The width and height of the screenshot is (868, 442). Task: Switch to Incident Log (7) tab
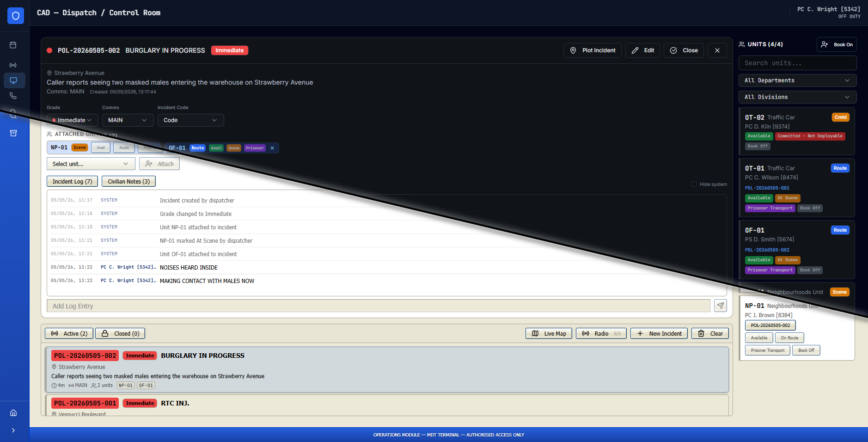click(72, 181)
